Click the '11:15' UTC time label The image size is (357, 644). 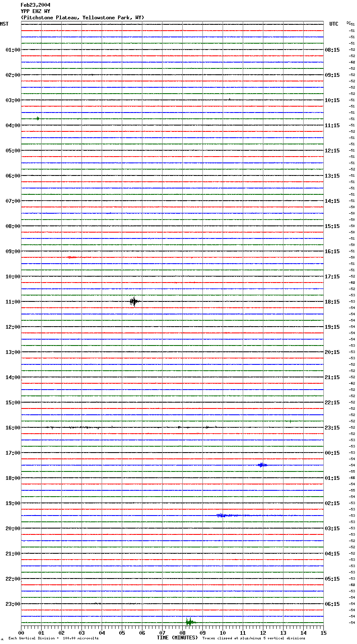point(332,126)
